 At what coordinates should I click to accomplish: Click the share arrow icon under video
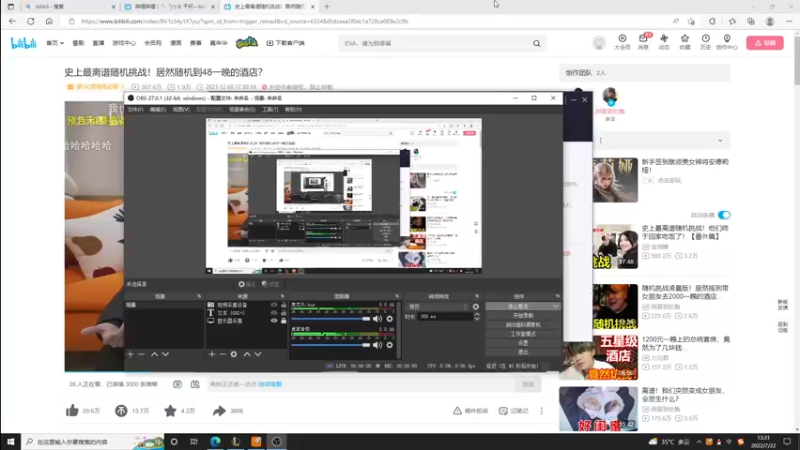pyautogui.click(x=219, y=410)
